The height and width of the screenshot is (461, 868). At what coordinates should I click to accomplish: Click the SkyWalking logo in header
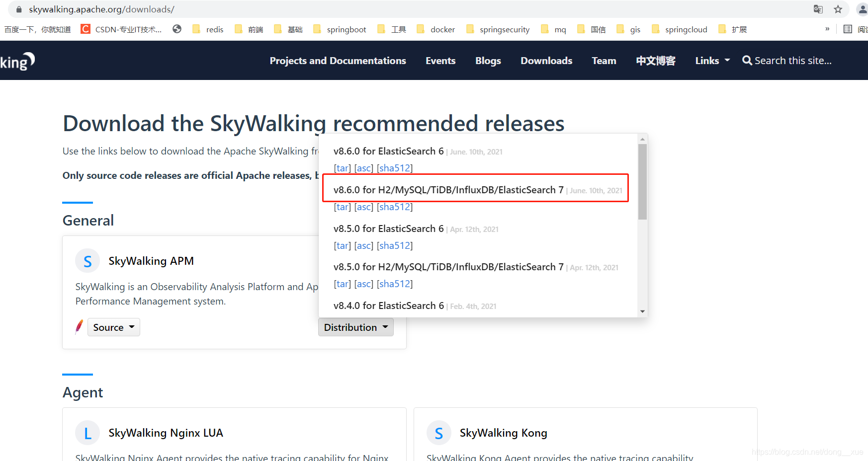(17, 61)
